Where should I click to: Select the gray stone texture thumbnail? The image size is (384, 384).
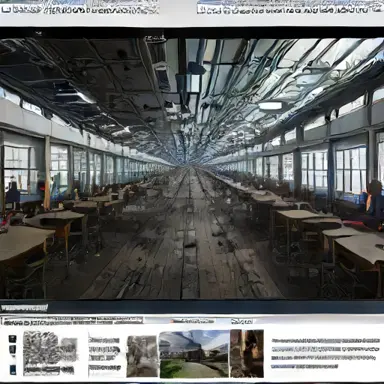coord(142,356)
